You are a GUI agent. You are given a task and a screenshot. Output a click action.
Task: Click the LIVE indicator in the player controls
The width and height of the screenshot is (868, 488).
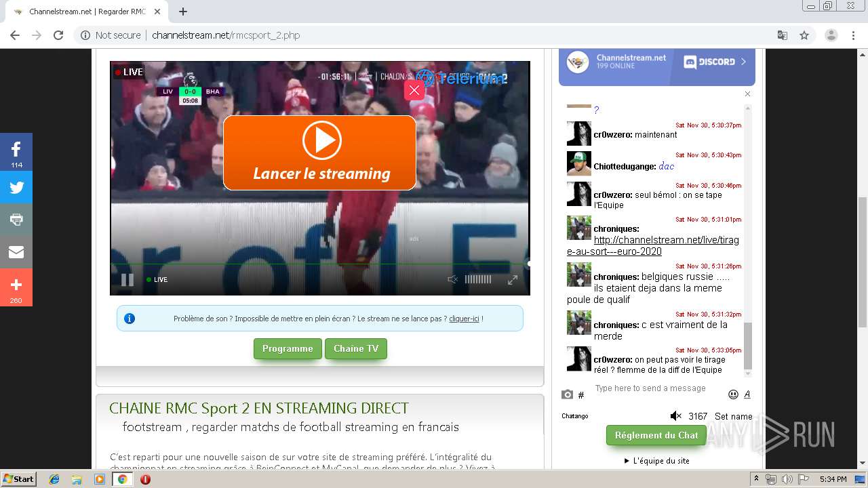(x=157, y=279)
